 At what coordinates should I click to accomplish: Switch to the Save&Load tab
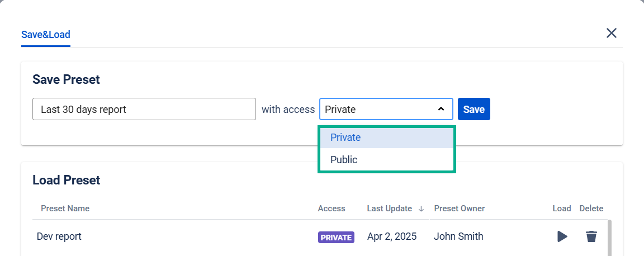[x=46, y=35]
